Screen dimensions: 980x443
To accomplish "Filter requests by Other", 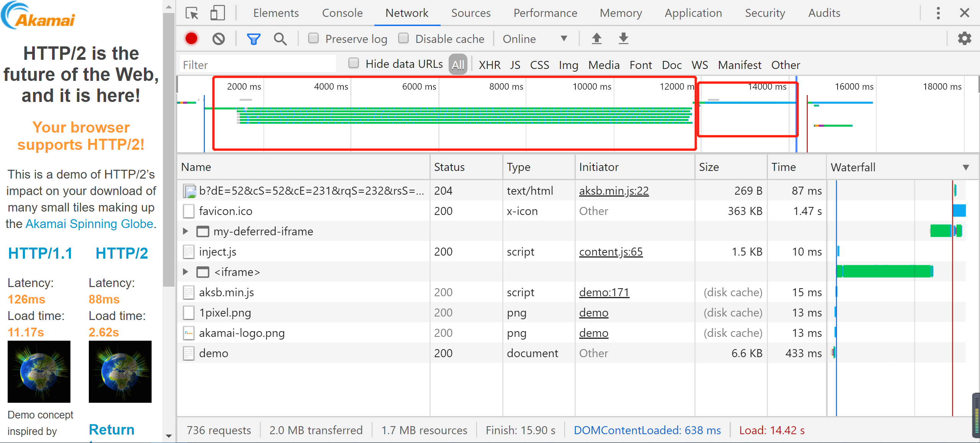I will (786, 65).
